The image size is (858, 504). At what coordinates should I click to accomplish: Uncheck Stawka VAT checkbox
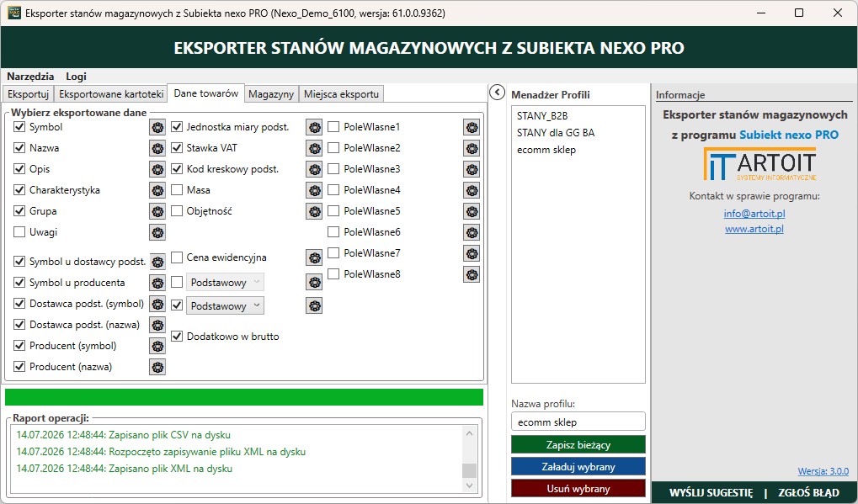(177, 147)
